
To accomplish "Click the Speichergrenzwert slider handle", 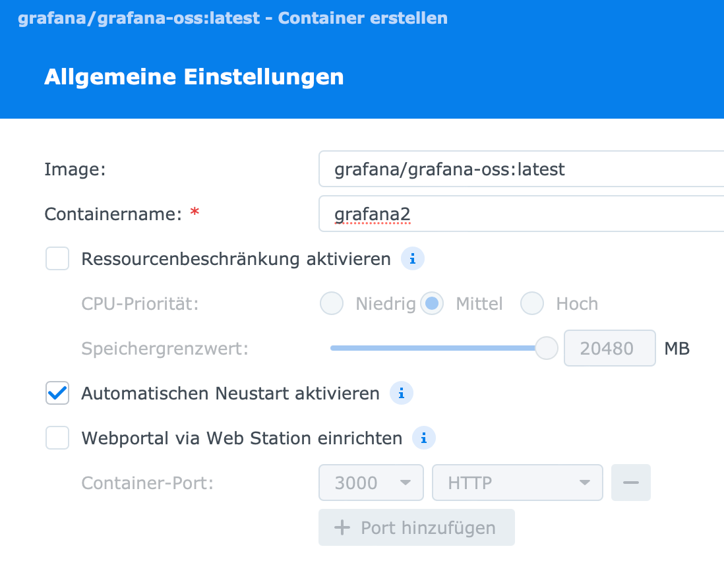I will [547, 348].
